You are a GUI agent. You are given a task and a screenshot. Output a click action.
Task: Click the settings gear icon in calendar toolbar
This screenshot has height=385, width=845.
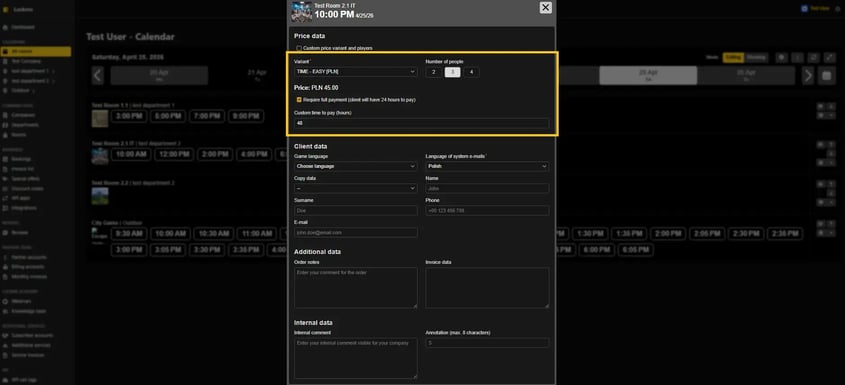pos(781,57)
